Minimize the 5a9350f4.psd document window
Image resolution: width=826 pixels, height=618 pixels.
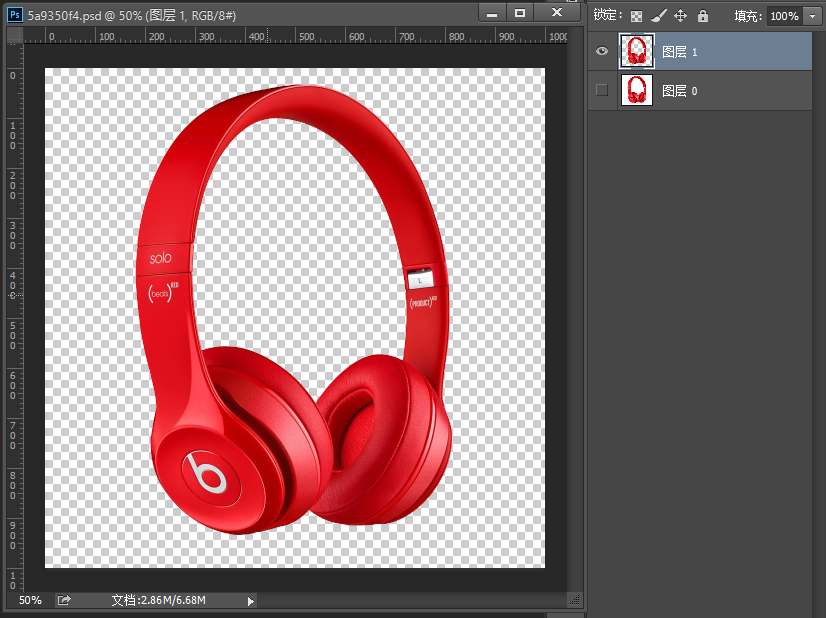tap(492, 14)
